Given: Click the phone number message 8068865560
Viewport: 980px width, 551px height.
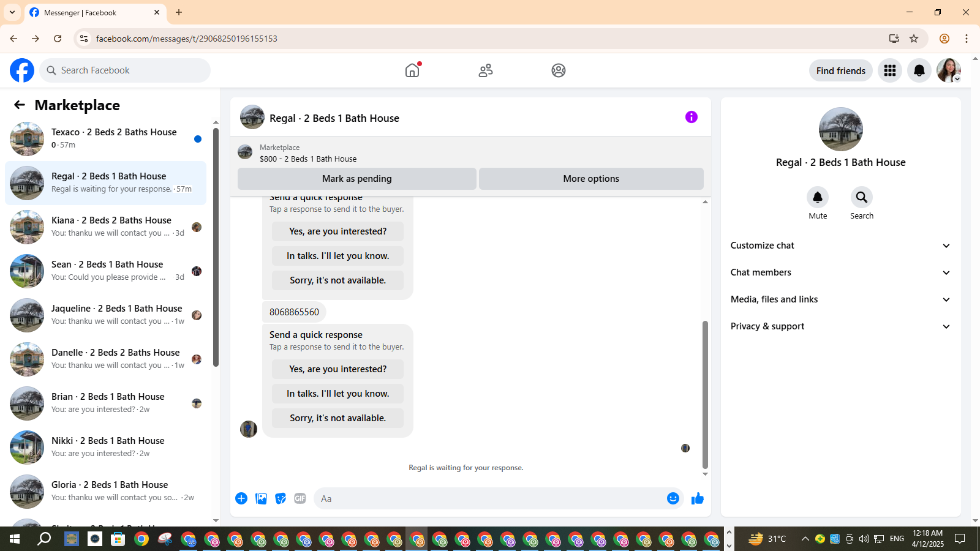Looking at the screenshot, I should pos(294,312).
